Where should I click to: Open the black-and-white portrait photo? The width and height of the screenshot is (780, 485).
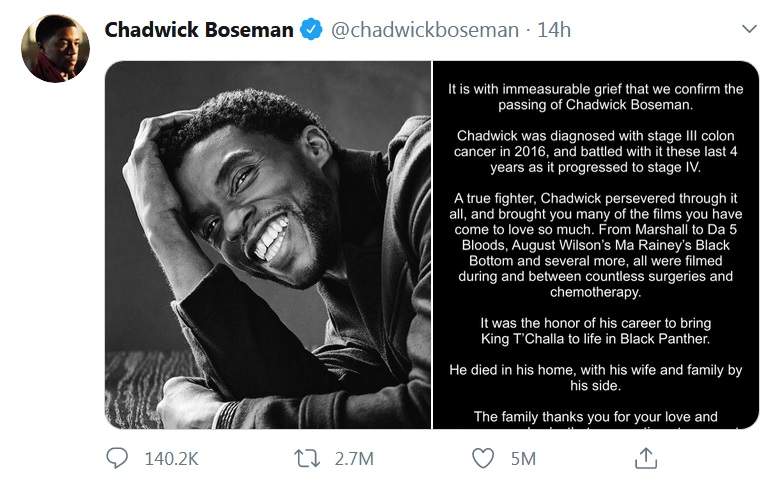pyautogui.click(x=267, y=245)
